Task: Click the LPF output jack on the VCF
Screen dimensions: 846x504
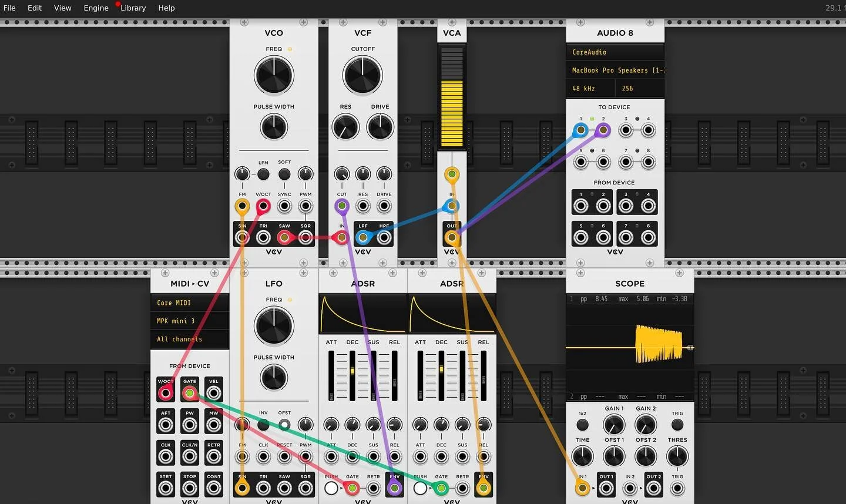Action: click(363, 237)
